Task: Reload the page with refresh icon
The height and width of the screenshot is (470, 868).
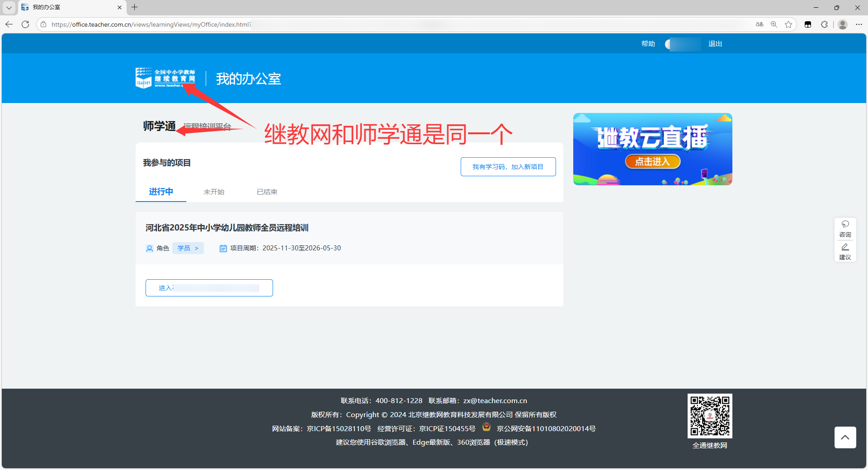Action: [25, 24]
